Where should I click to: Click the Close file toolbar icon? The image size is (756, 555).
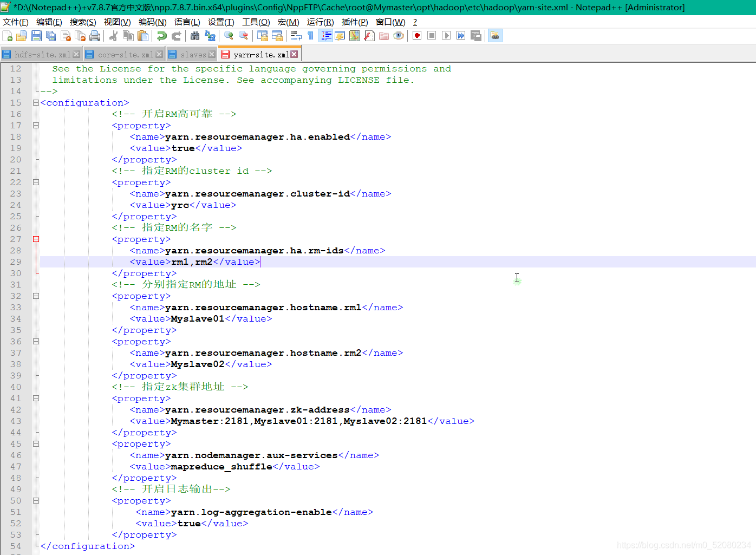(x=66, y=36)
